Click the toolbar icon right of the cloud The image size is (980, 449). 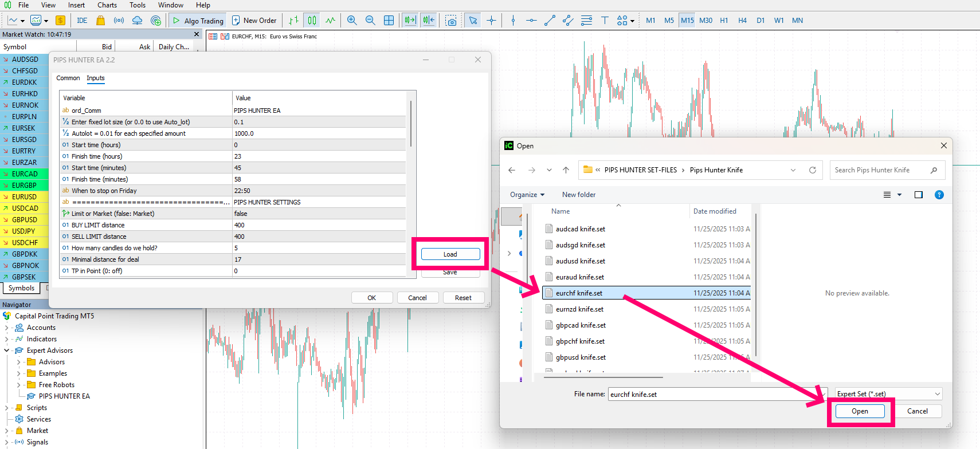[x=156, y=21]
